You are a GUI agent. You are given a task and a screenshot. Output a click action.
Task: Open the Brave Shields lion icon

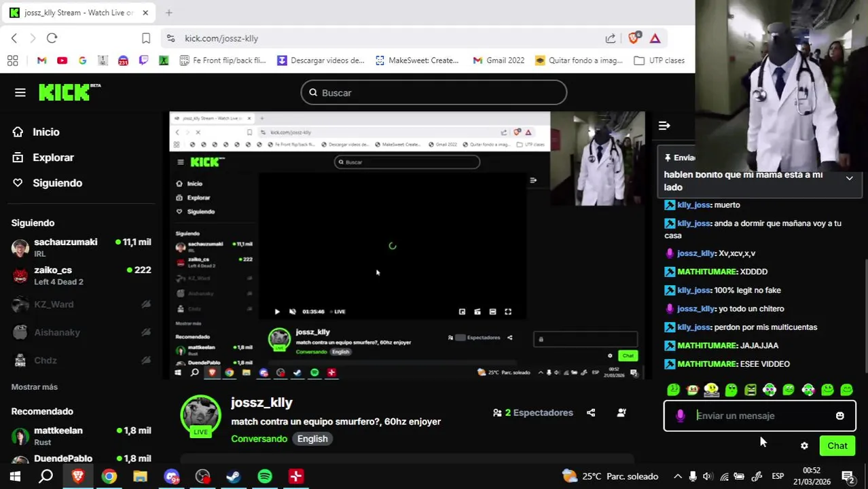tap(634, 38)
